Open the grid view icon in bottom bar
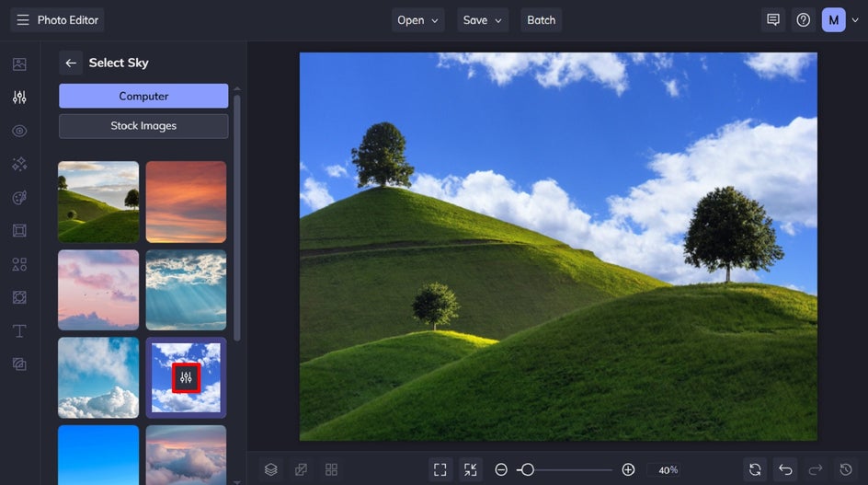This screenshot has height=485, width=868. pos(332,470)
